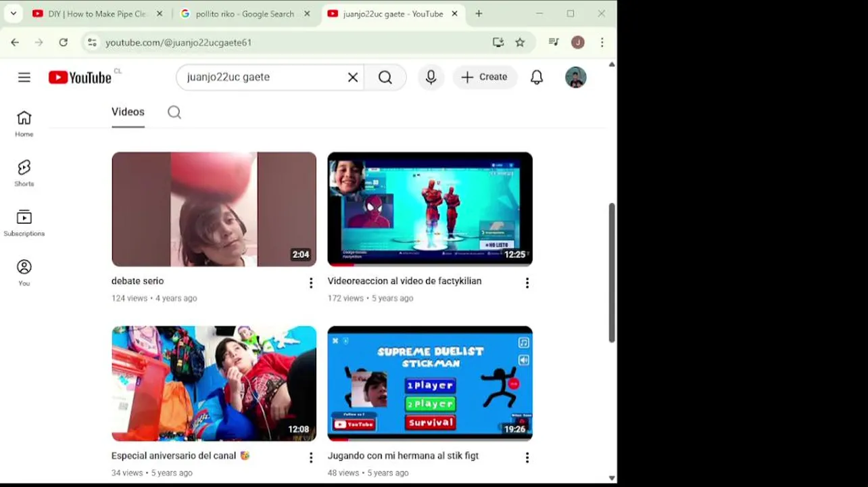Search within channel using magnifier icon

click(x=174, y=112)
